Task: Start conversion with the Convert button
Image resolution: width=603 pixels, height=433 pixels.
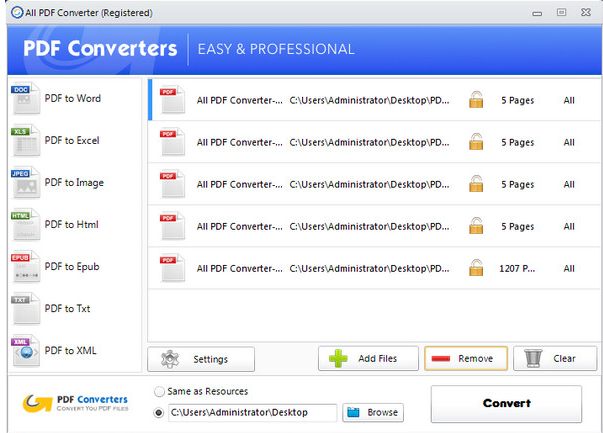Action: click(506, 404)
